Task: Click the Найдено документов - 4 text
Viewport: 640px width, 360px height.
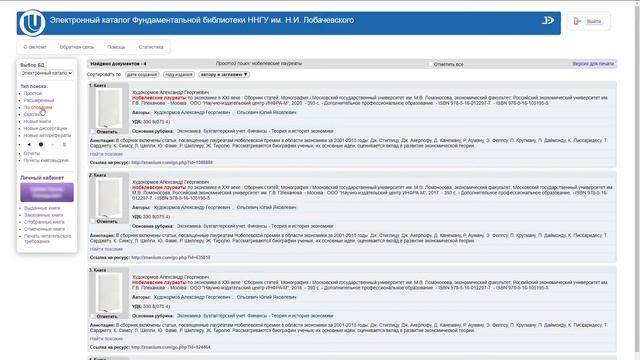Action: click(x=118, y=64)
